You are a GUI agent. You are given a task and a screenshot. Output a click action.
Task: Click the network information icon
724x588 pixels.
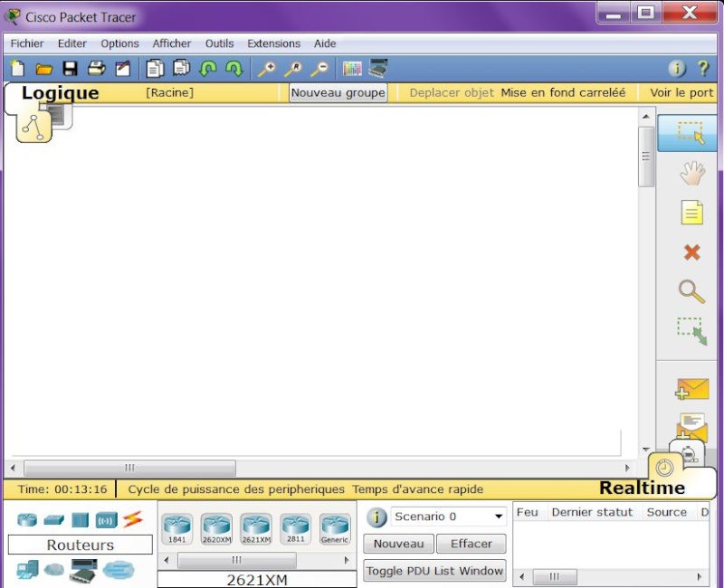[677, 69]
